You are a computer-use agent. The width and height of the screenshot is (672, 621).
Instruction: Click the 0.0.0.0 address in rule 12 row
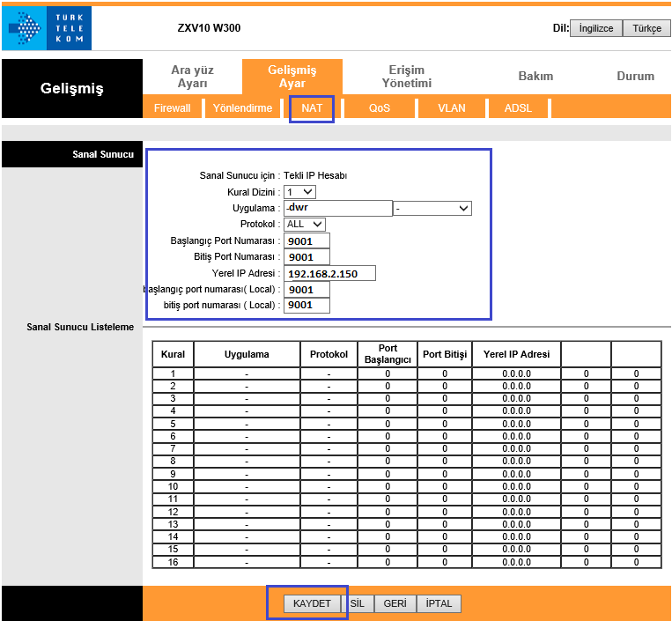pos(516,512)
